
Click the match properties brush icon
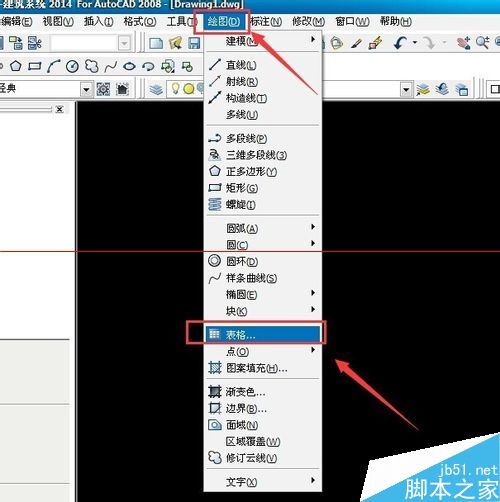tap(356, 43)
